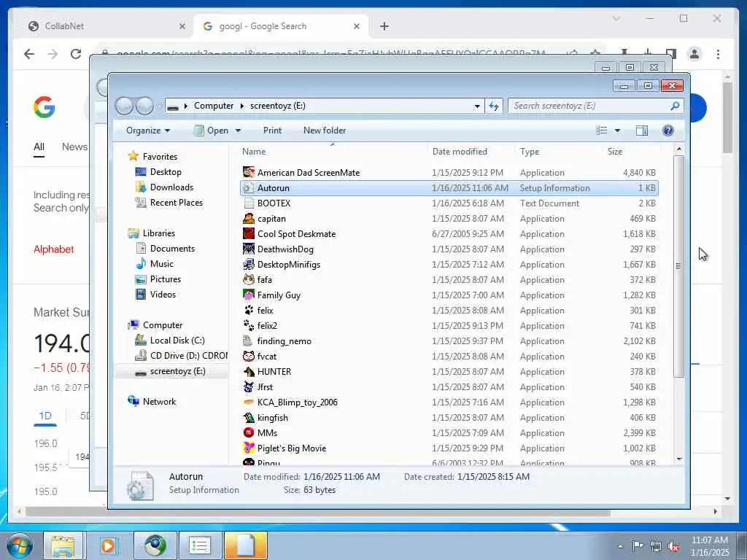Expand the Organize dropdown

pyautogui.click(x=147, y=131)
